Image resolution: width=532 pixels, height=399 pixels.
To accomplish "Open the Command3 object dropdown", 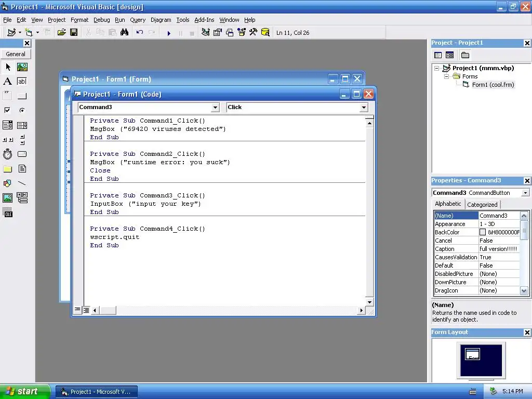I will click(x=215, y=108).
